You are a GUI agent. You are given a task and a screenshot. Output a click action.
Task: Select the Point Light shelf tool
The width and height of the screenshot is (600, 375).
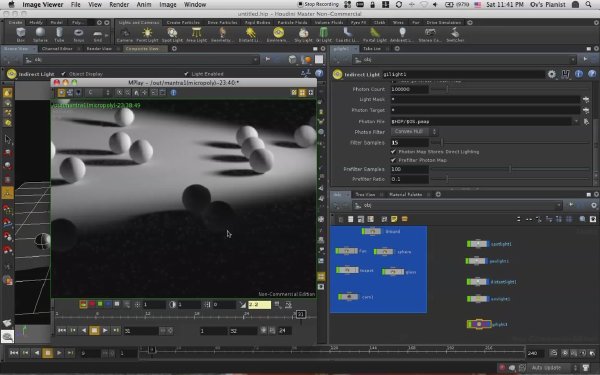(x=147, y=35)
